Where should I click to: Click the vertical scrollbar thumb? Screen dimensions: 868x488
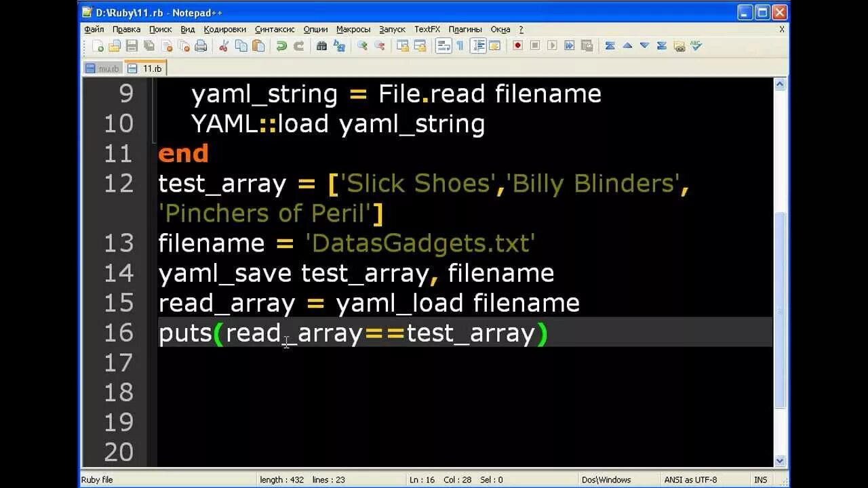(780, 310)
